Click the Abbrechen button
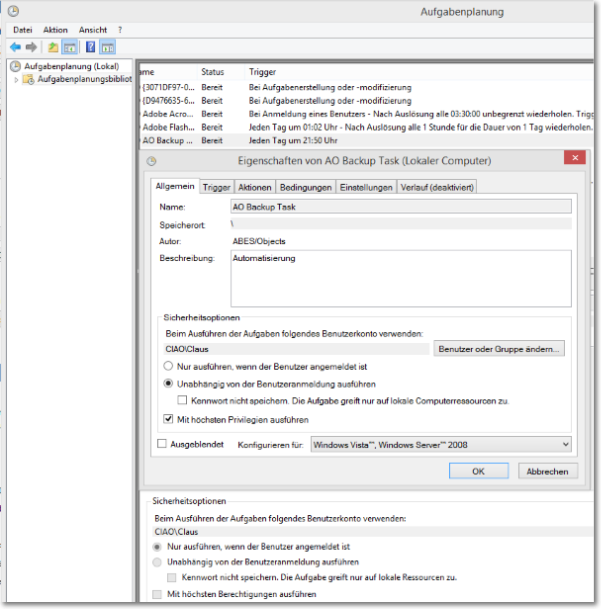The width and height of the screenshot is (601, 609). pos(547,471)
